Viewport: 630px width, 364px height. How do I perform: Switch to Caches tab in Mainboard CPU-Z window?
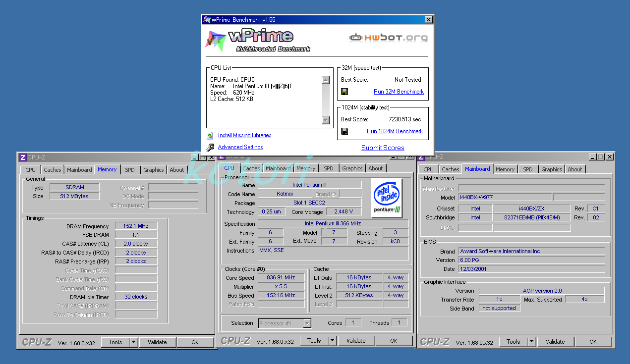[451, 169]
